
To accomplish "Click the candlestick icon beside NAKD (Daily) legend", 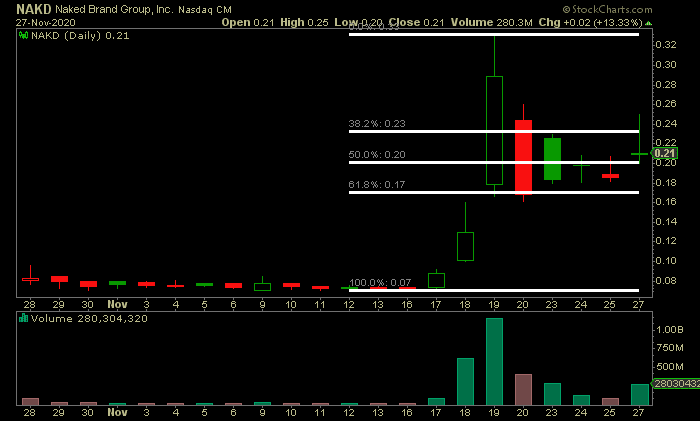I will pyautogui.click(x=23, y=35).
